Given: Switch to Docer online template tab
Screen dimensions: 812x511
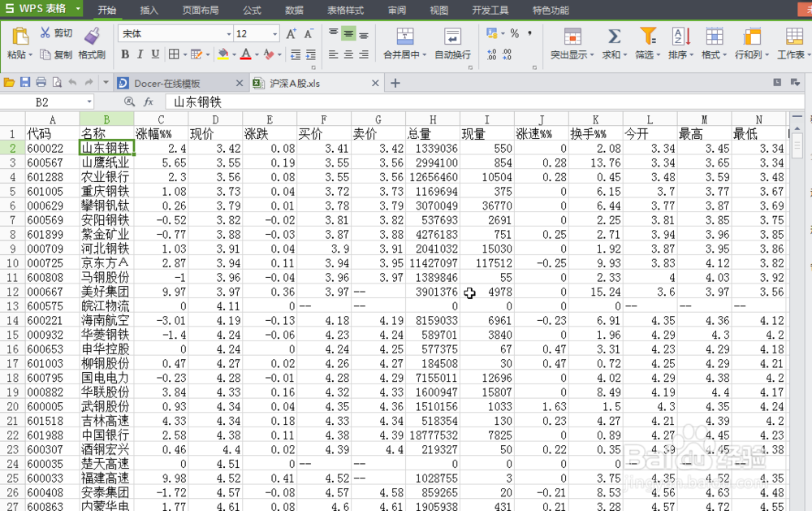Looking at the screenshot, I should point(180,84).
